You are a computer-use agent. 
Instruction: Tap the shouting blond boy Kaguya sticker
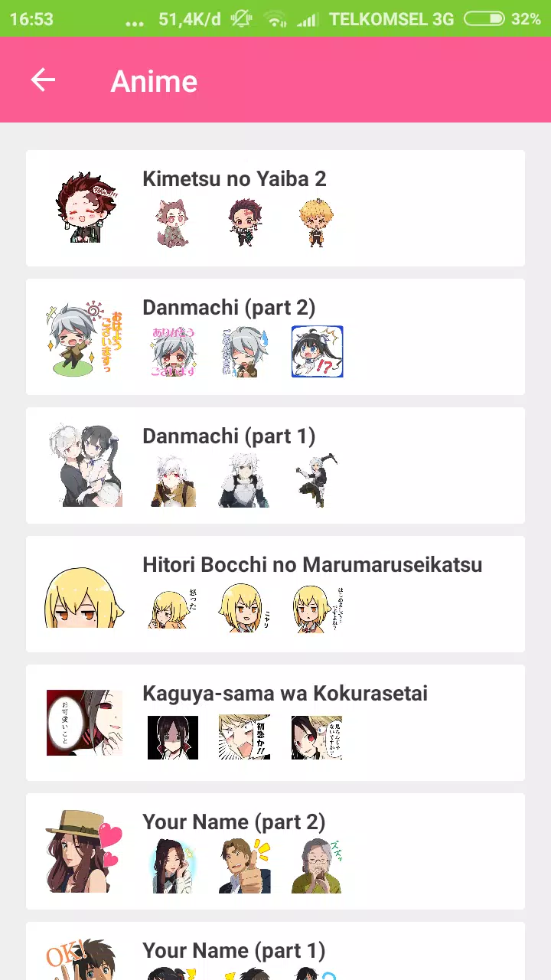pyautogui.click(x=245, y=737)
